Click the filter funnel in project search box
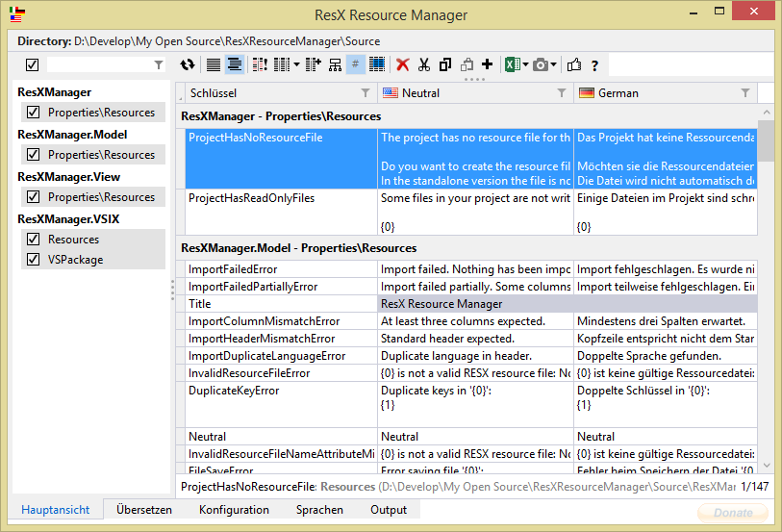782x532 pixels. click(159, 64)
